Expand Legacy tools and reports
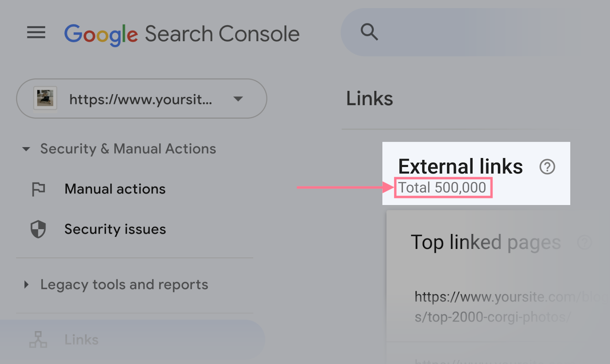 (26, 284)
